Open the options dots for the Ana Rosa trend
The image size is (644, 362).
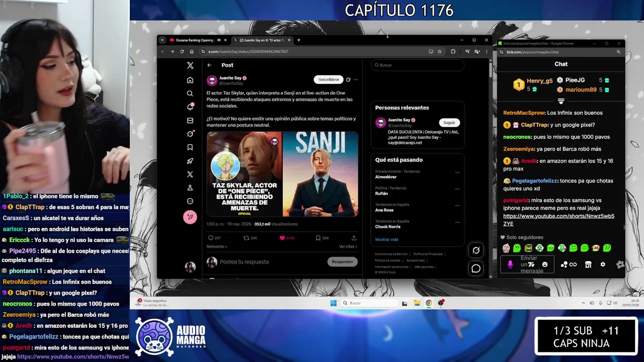coord(457,206)
